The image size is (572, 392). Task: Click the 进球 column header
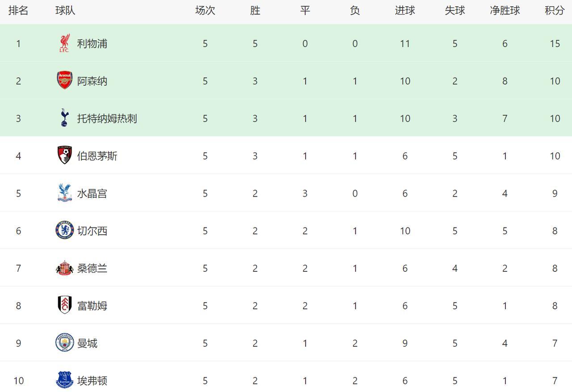tap(405, 11)
